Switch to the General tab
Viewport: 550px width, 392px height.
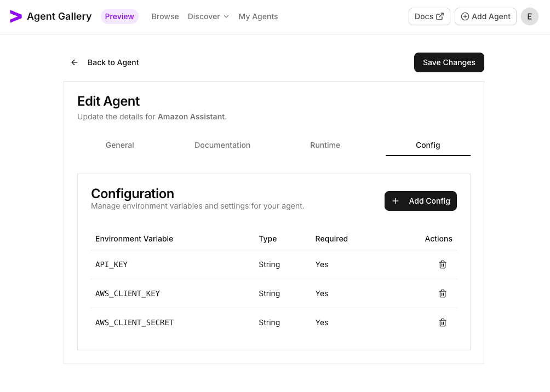tap(119, 145)
